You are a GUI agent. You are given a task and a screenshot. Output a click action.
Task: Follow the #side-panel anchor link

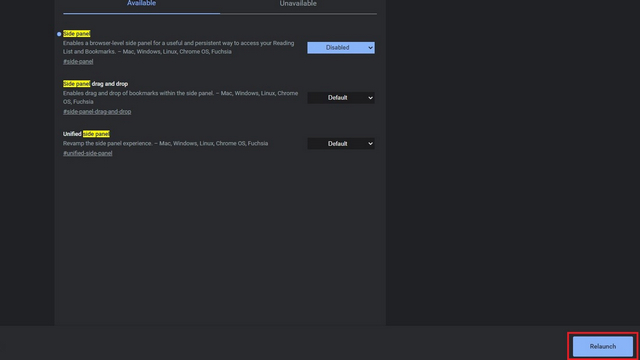pyautogui.click(x=78, y=62)
